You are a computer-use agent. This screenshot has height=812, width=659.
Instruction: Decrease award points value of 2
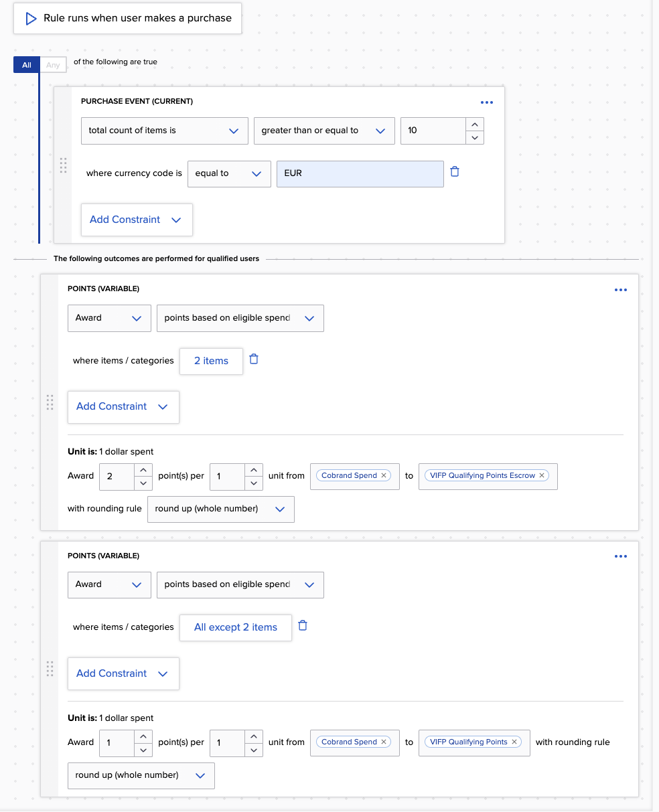[x=143, y=483]
